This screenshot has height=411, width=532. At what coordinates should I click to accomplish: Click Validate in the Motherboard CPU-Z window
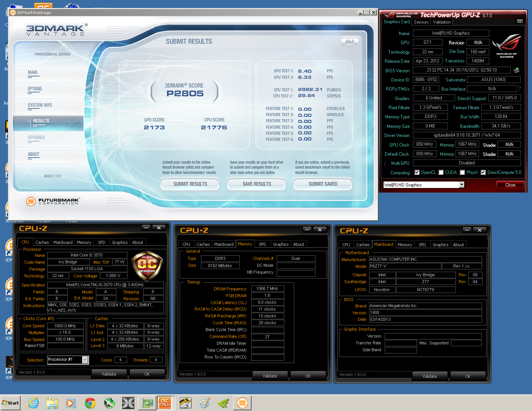[430, 376]
